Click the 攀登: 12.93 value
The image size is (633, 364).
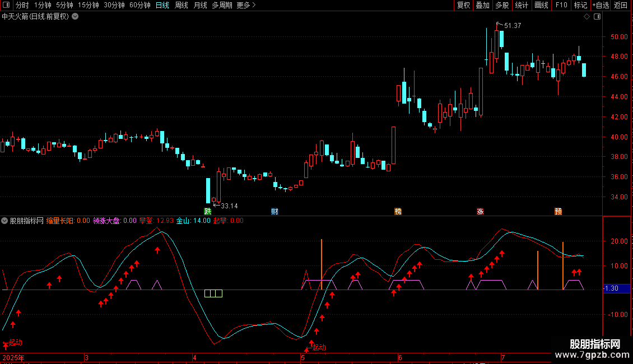point(156,221)
